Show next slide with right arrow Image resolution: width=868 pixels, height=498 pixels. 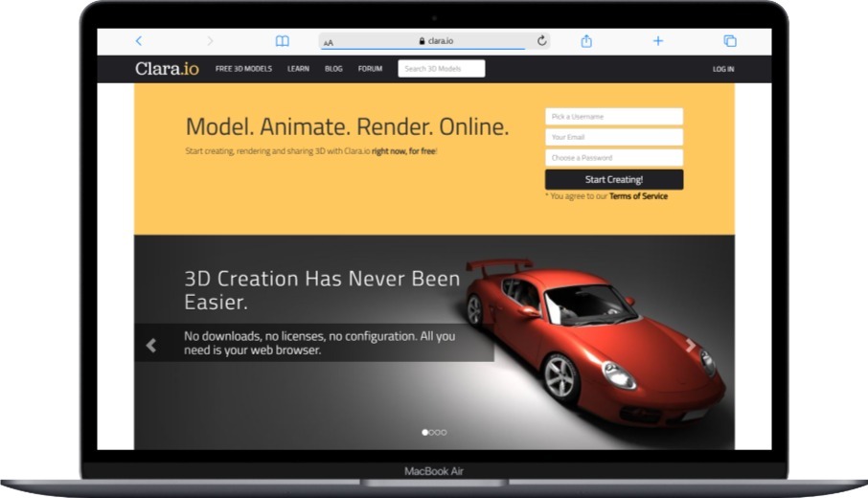pyautogui.click(x=691, y=346)
